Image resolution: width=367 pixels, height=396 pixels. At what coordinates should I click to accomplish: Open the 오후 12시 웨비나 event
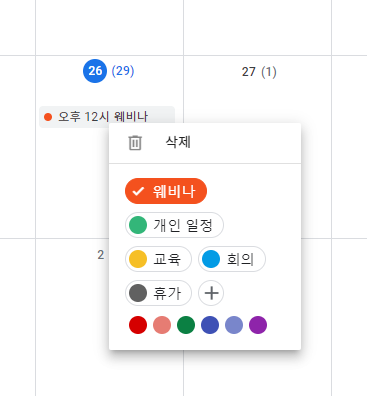pos(107,117)
